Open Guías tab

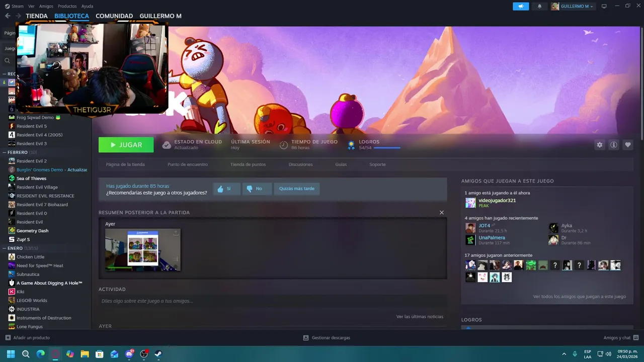point(341,164)
